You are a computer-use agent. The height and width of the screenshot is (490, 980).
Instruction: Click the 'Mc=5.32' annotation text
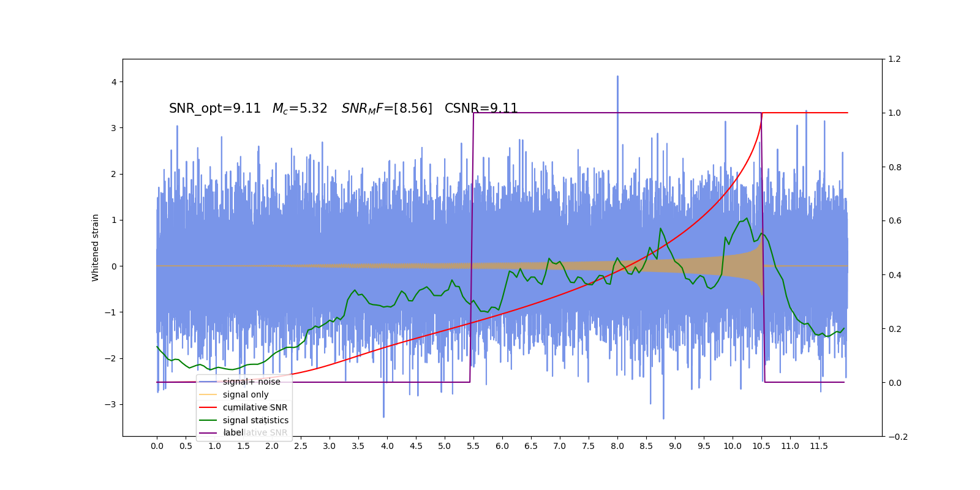coord(300,108)
